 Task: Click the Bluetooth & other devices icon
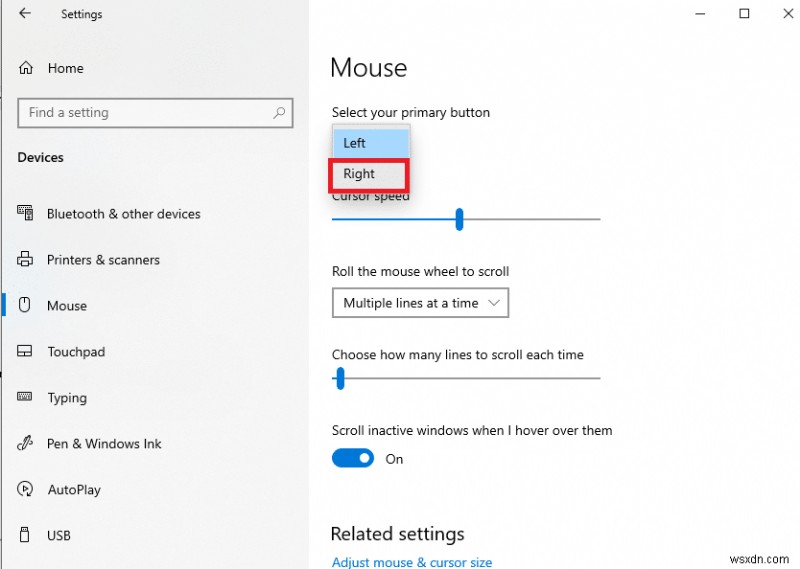click(25, 213)
